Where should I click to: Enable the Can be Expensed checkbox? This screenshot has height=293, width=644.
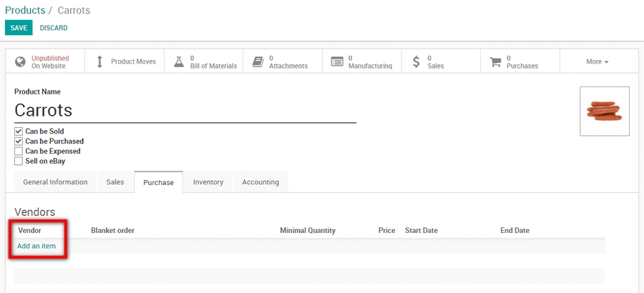tap(19, 152)
